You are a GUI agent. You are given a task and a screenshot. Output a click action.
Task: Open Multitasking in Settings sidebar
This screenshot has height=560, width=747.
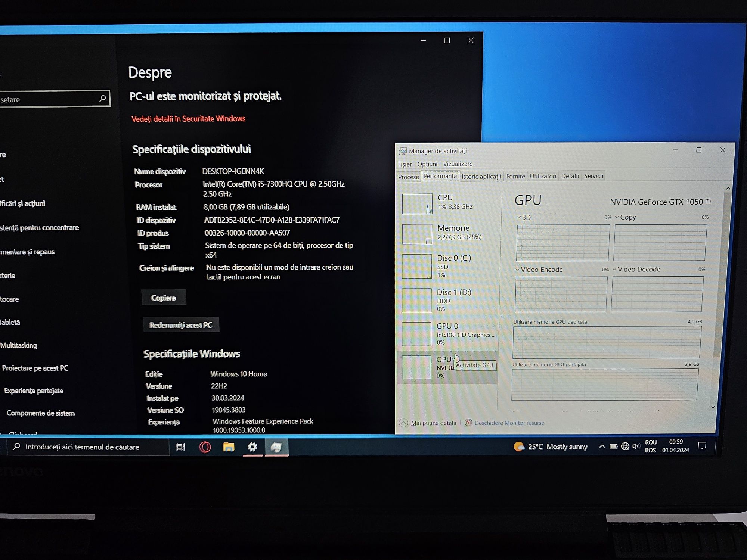(19, 345)
